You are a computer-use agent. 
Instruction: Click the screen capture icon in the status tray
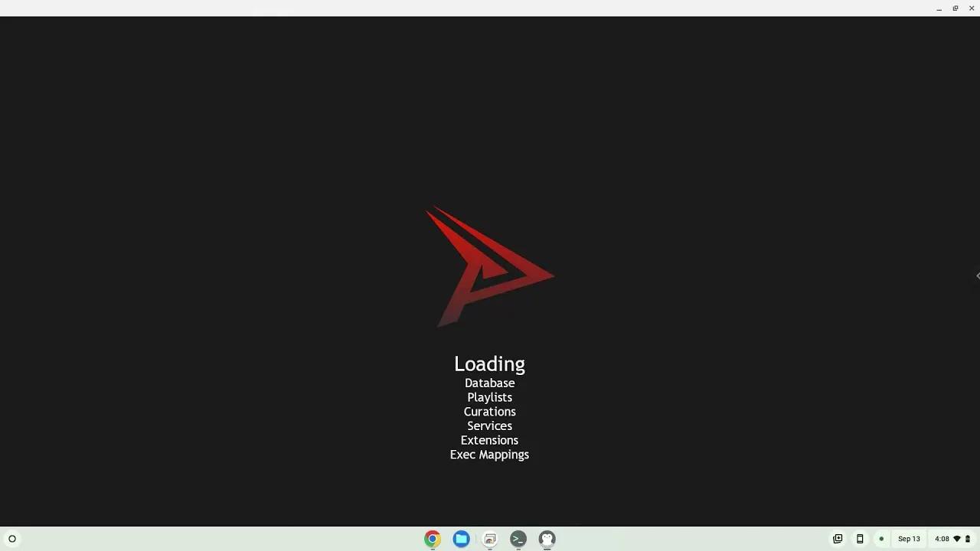click(838, 539)
